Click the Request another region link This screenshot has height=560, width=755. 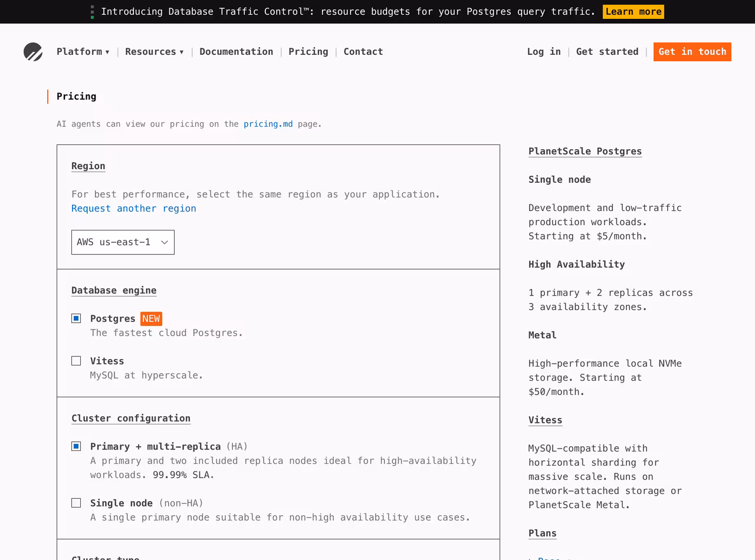[x=134, y=209]
